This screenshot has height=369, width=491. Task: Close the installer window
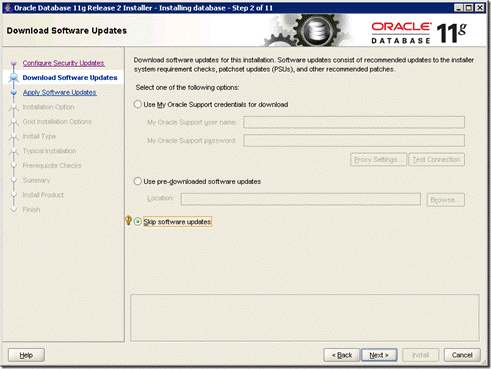tap(480, 8)
